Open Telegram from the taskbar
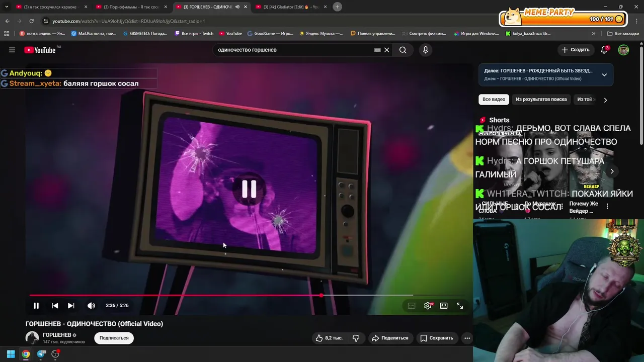This screenshot has height=362, width=644. tap(41, 354)
